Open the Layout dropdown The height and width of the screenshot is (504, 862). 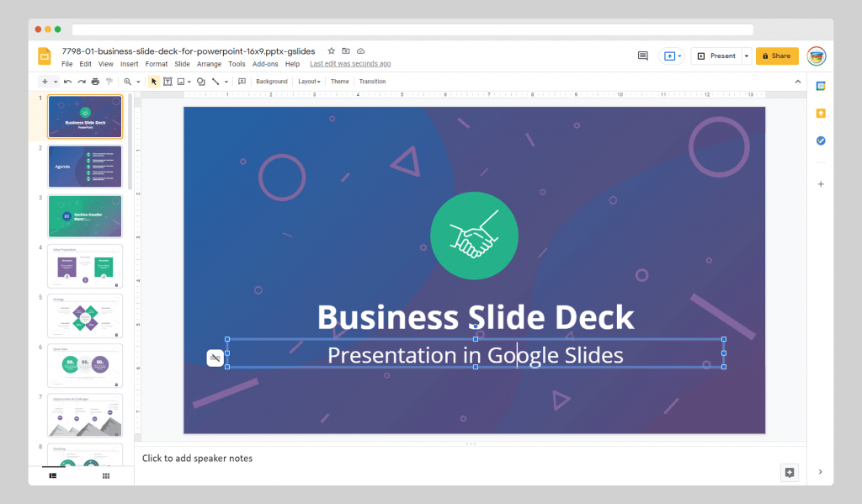click(309, 82)
